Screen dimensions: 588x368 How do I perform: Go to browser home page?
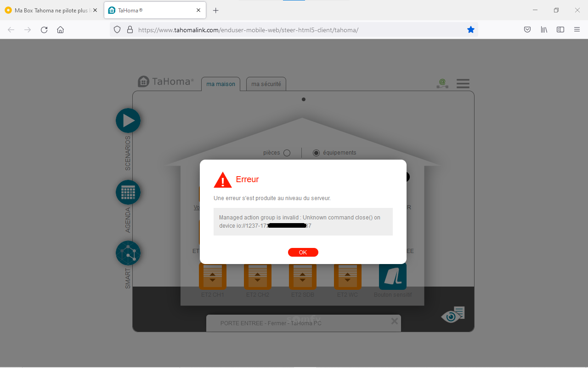tap(60, 30)
